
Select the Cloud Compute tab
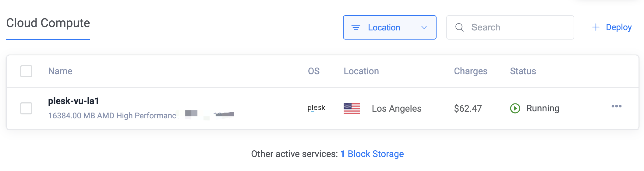pyautogui.click(x=48, y=23)
